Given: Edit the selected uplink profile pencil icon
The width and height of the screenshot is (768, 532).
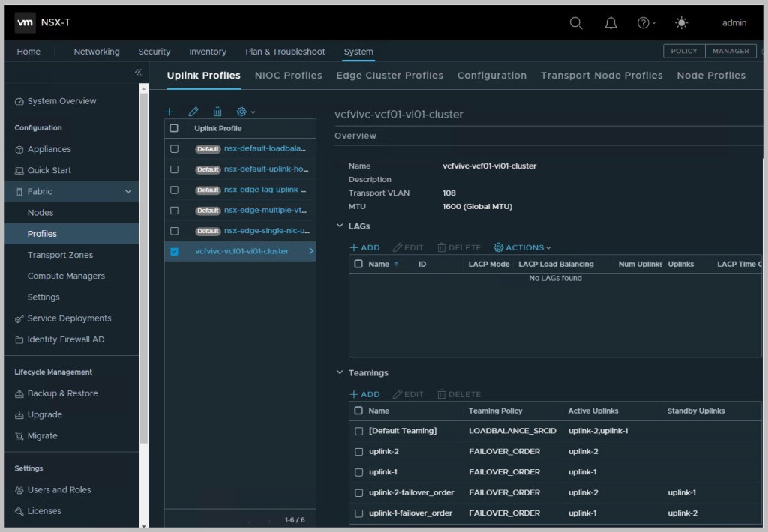Looking at the screenshot, I should pyautogui.click(x=193, y=112).
